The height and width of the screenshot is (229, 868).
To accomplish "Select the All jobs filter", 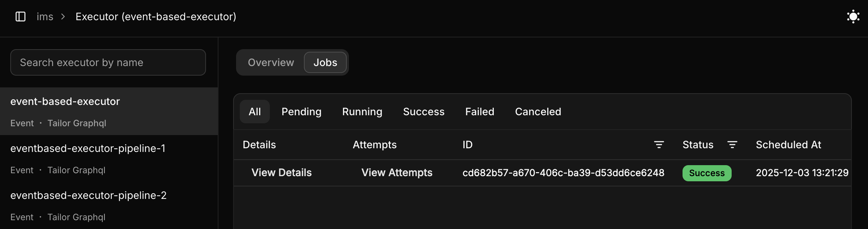I will [x=254, y=112].
